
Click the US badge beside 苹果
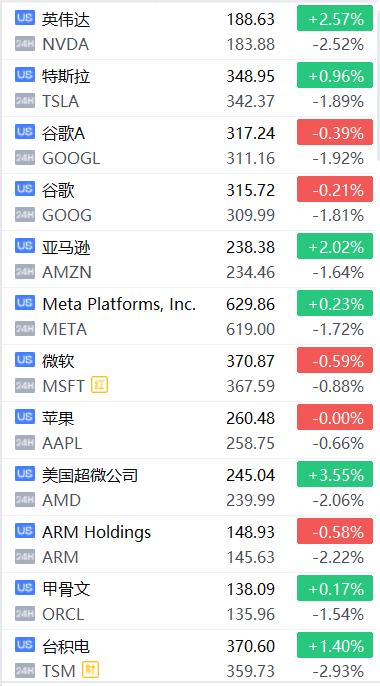pos(24,416)
